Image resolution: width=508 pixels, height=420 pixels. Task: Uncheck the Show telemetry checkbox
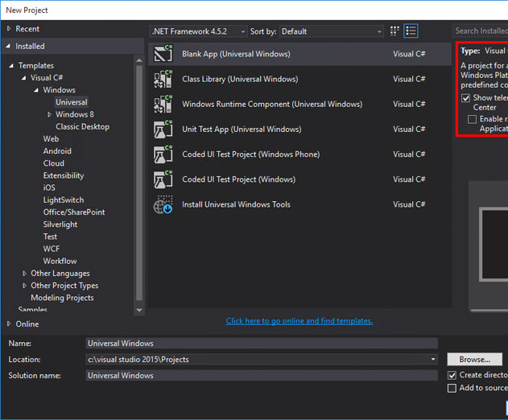[465, 98]
